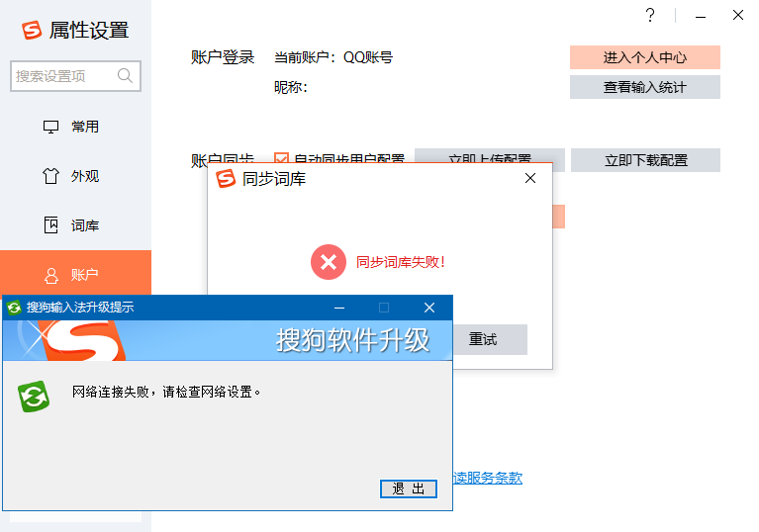Click the 属性设置 title text
The image size is (759, 532).
(89, 30)
